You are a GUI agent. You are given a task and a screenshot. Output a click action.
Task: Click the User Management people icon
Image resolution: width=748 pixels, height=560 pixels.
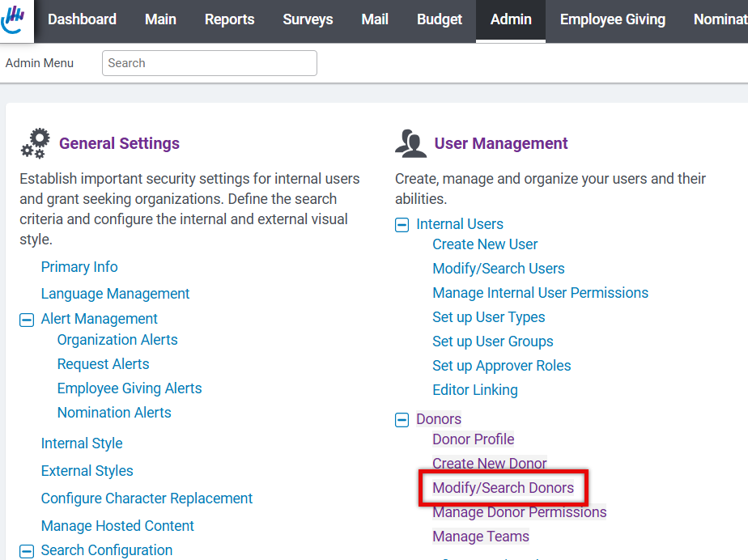410,143
